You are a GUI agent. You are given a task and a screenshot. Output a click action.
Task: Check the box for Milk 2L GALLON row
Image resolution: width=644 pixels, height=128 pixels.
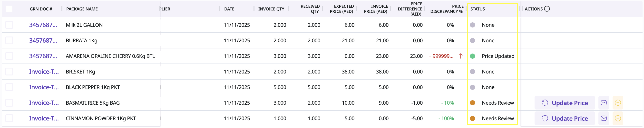(x=9, y=25)
